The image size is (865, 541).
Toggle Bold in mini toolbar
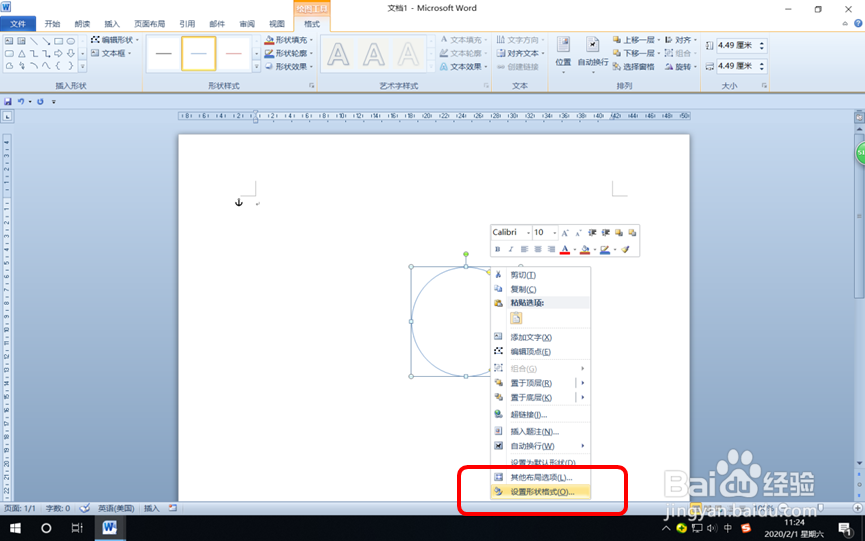(497, 249)
